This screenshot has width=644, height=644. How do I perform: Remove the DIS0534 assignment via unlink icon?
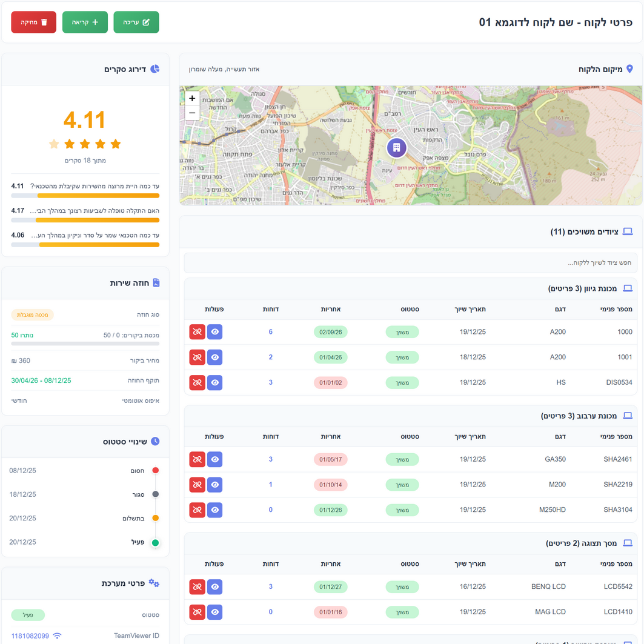(x=197, y=383)
